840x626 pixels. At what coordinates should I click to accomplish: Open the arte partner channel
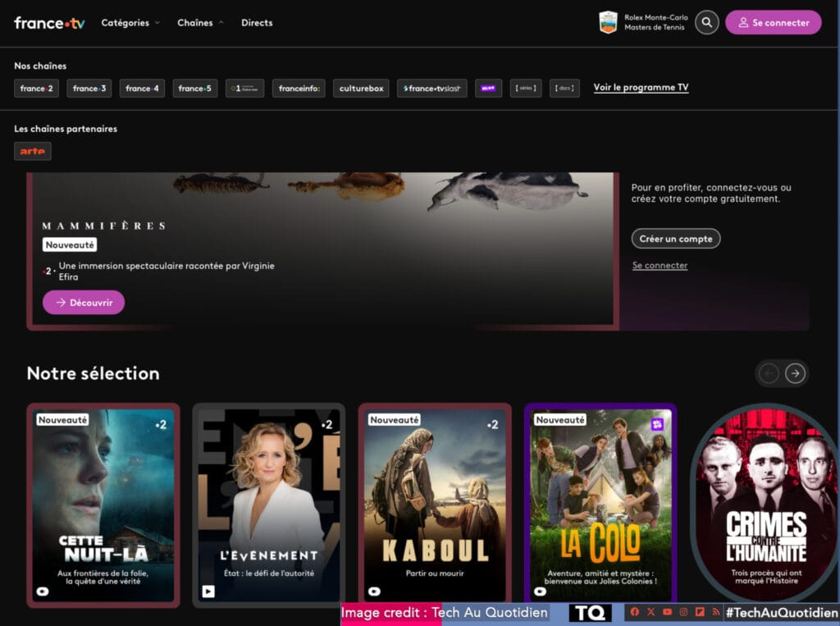pyautogui.click(x=33, y=151)
